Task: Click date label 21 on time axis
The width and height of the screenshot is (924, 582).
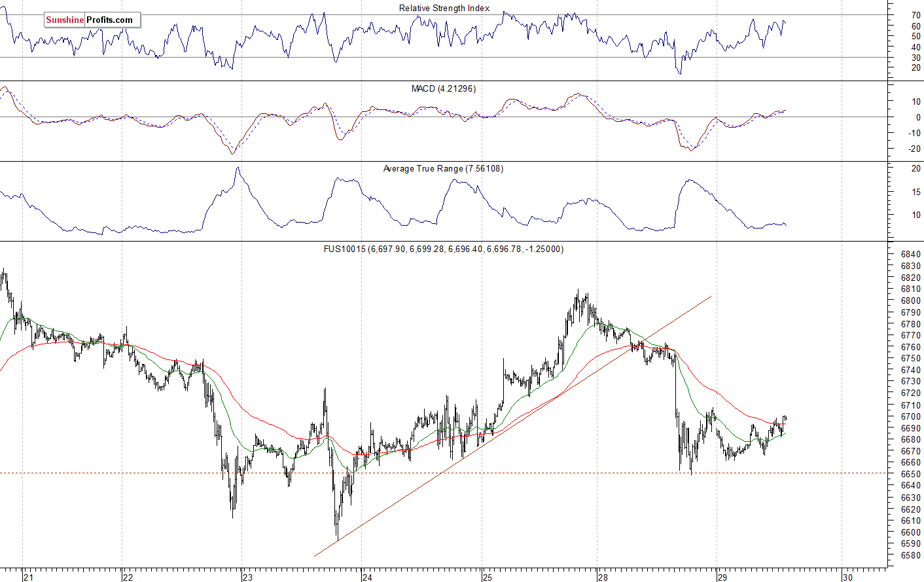Action: tap(28, 577)
